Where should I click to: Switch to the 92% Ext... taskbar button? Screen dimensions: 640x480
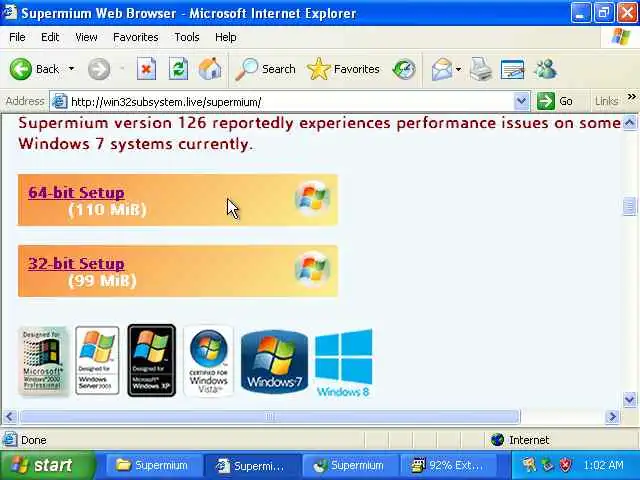tap(448, 466)
